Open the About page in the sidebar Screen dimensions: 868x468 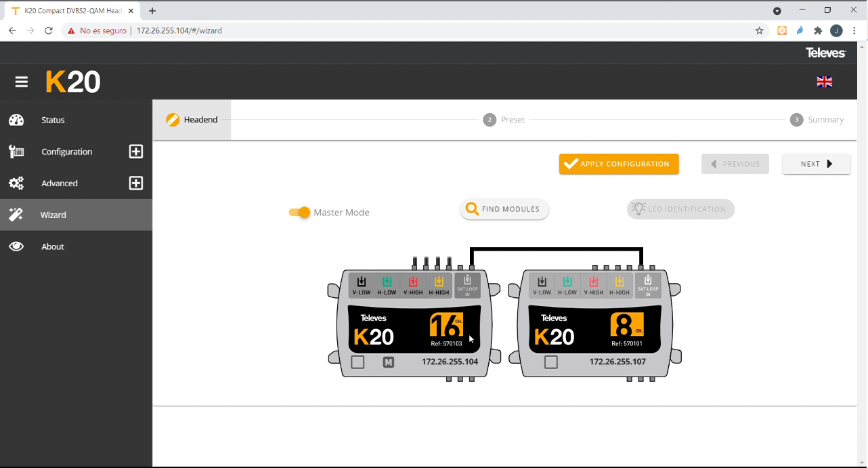coord(53,247)
